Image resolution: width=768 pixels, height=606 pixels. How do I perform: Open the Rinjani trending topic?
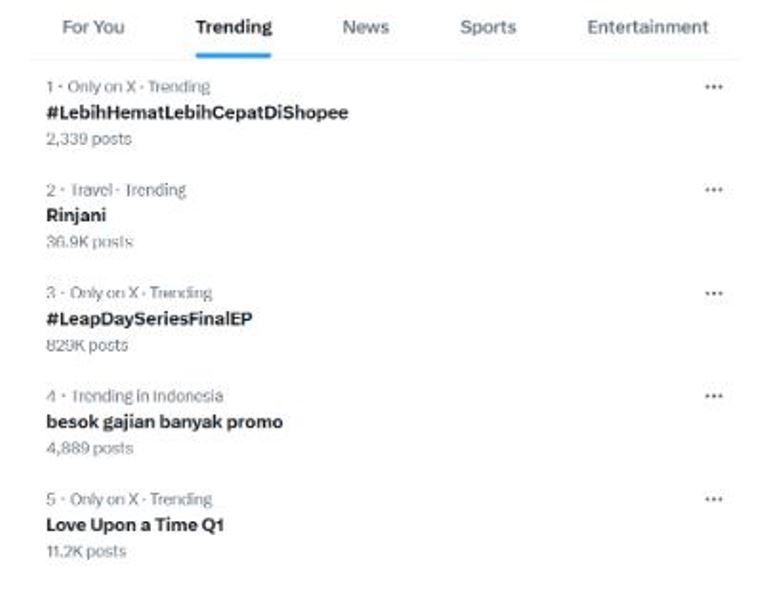click(x=76, y=215)
